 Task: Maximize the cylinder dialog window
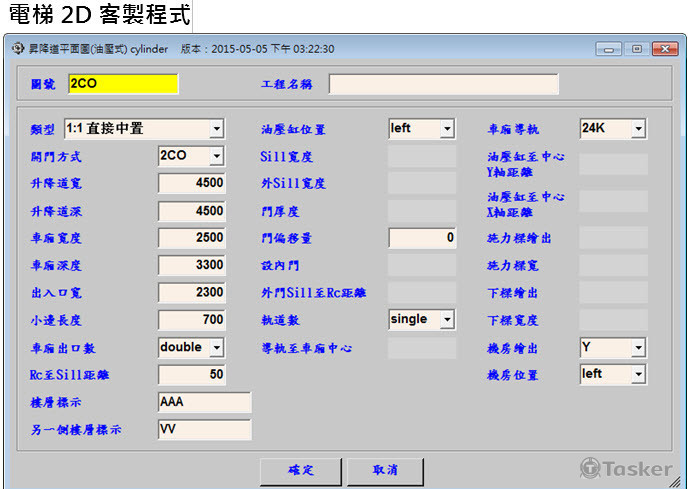coord(636,49)
